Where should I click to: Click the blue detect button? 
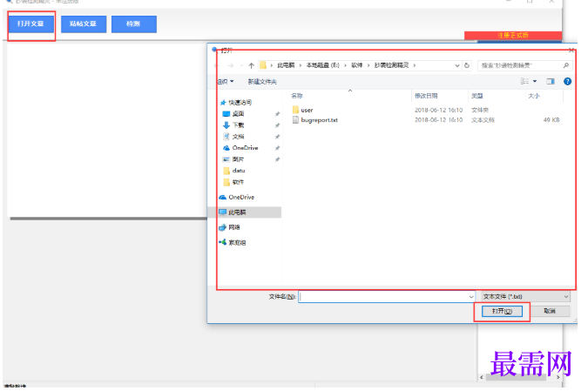tap(134, 24)
